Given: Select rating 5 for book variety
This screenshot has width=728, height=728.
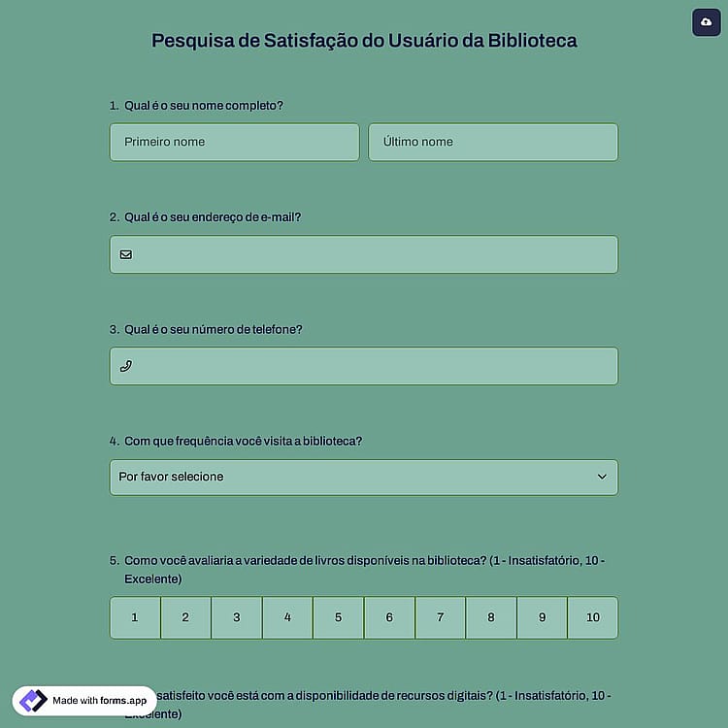Looking at the screenshot, I should [339, 617].
